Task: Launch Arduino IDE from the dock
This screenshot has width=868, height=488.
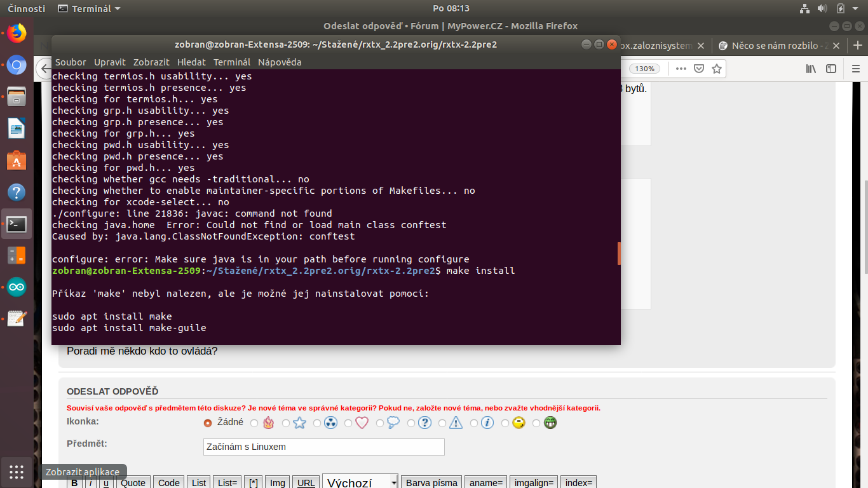Action: click(x=17, y=287)
